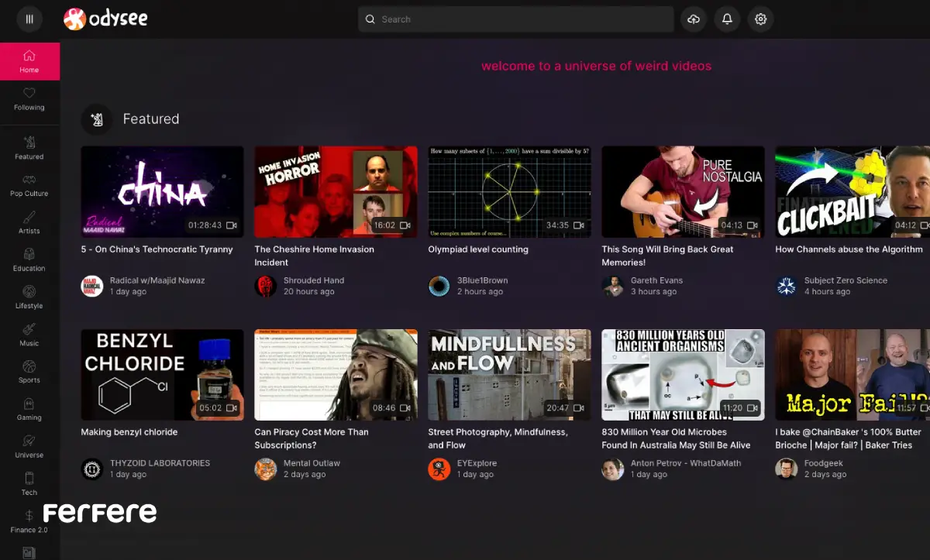Screen dimensions: 930x560
Task: Play the Olympiad level counting video thumbnail
Action: 509,191
